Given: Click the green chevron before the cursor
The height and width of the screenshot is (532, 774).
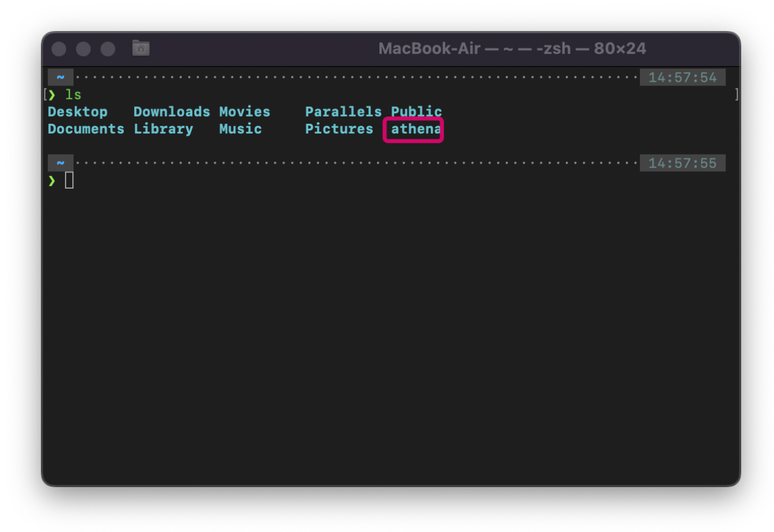Looking at the screenshot, I should pyautogui.click(x=52, y=180).
